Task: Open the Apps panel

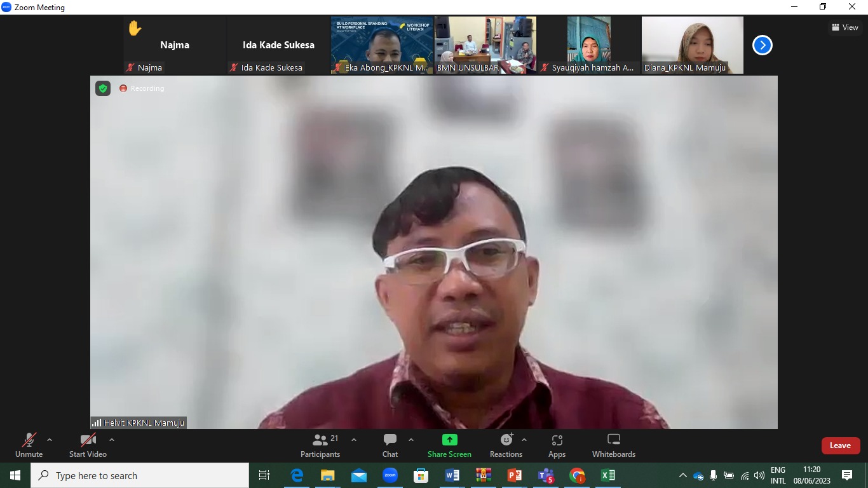Action: 557,445
